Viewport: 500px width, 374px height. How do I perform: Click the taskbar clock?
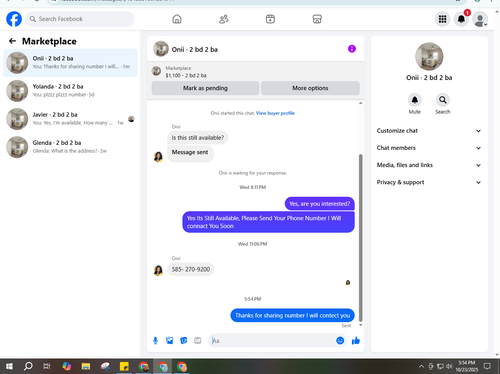467,366
